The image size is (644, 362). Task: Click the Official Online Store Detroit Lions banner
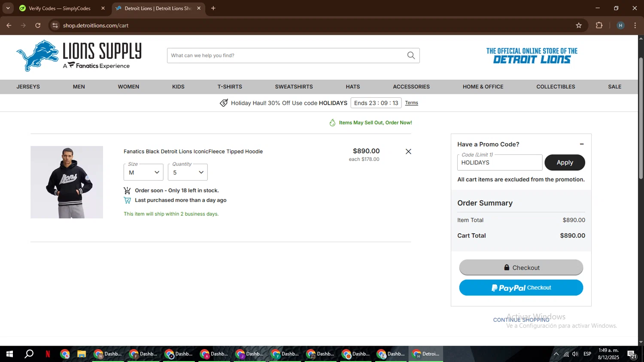tap(532, 56)
